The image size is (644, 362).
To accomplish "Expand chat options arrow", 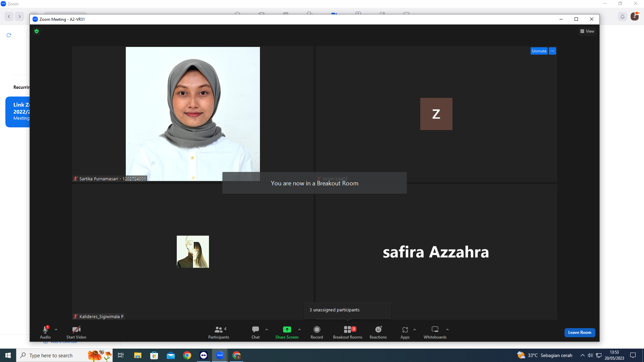I will point(267,330).
